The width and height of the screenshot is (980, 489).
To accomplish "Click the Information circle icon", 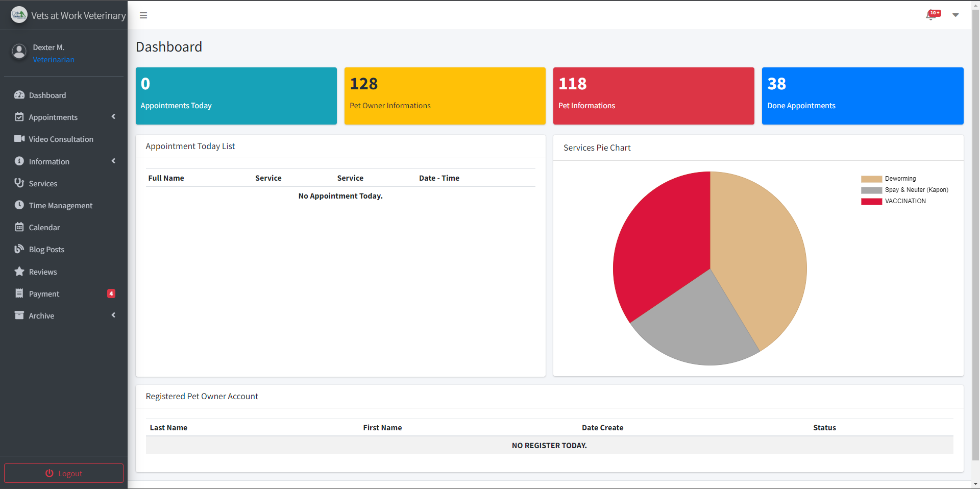I will pos(19,161).
